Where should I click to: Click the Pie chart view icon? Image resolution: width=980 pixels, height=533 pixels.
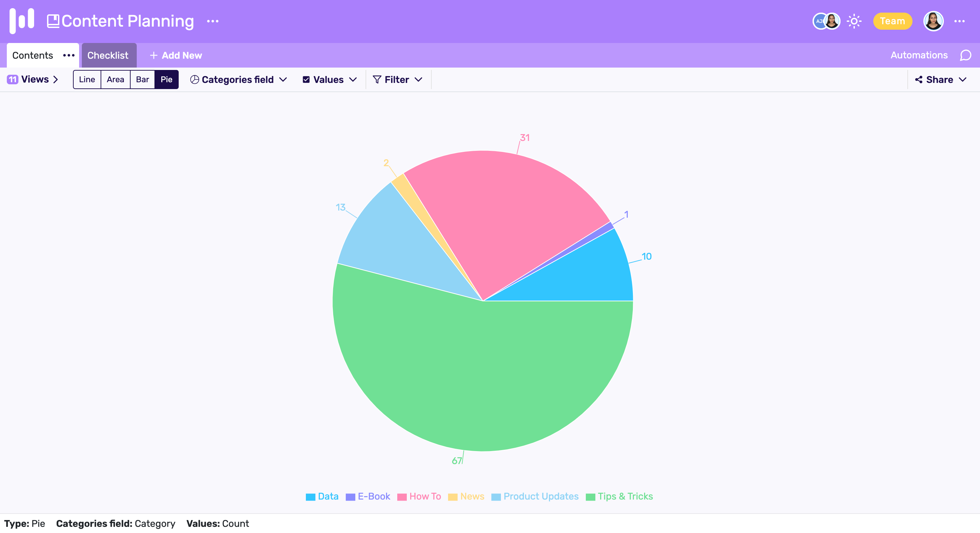click(166, 80)
